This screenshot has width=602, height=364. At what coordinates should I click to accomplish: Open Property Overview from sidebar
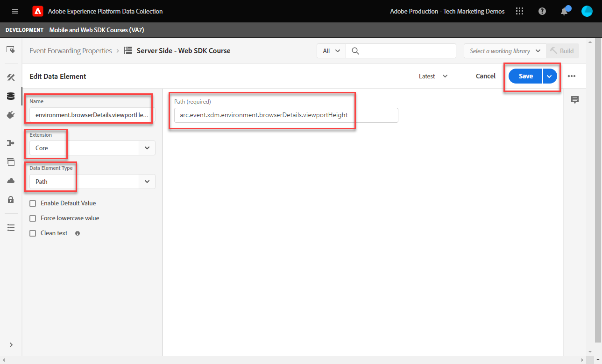tap(11, 50)
